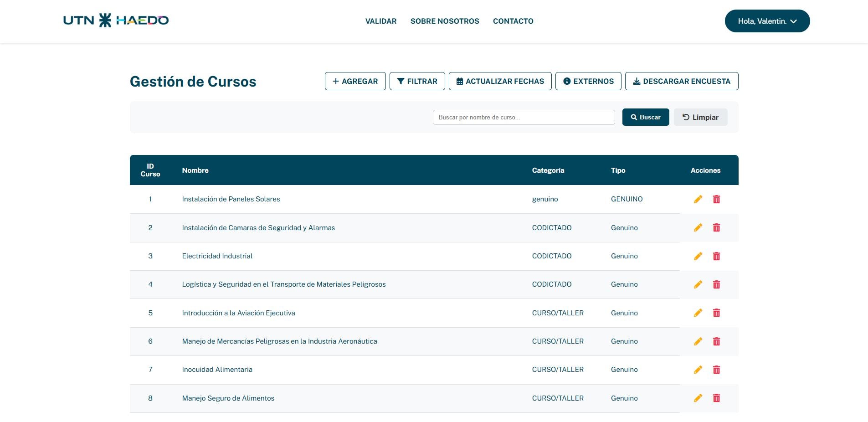The width and height of the screenshot is (868, 422).
Task: Open the Hola, Valentin user dropdown
Action: click(x=767, y=21)
